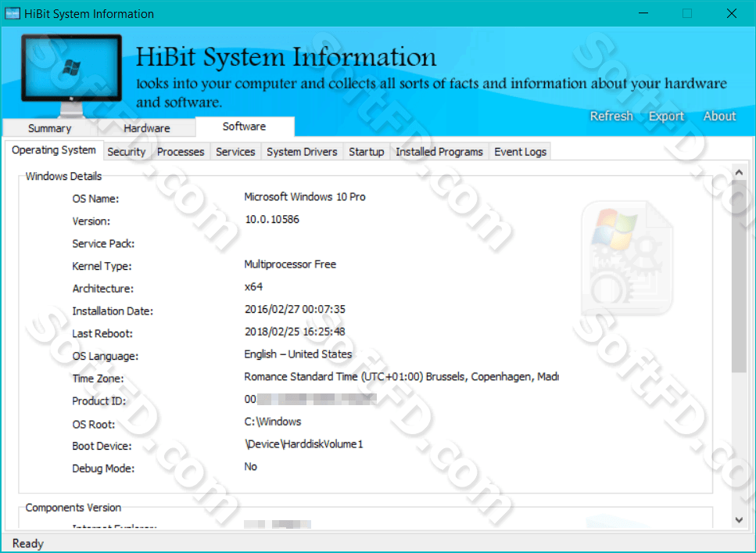Click the Kernel Type label

click(x=102, y=267)
